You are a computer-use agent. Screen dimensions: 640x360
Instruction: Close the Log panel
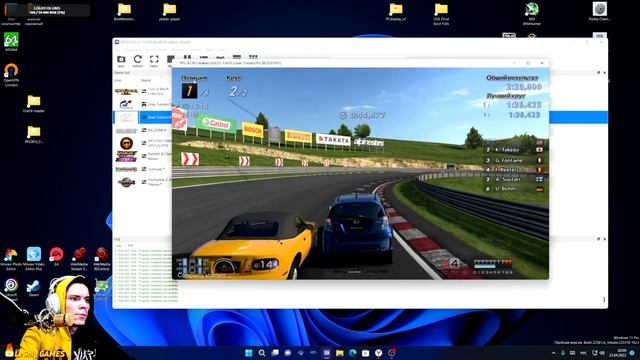(604, 239)
